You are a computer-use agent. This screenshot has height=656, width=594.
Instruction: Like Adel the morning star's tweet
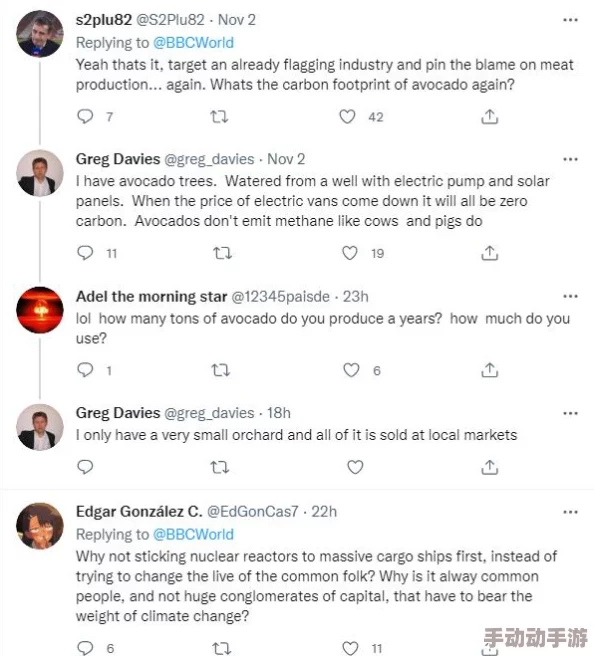[x=351, y=370]
